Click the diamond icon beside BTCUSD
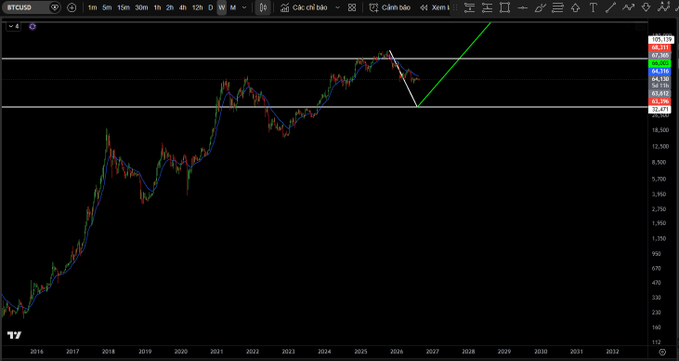679x361 pixels. 55,7
